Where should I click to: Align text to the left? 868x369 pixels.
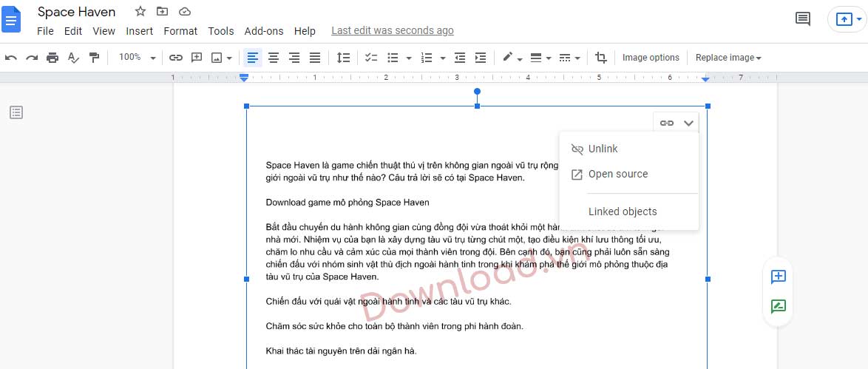(x=253, y=58)
